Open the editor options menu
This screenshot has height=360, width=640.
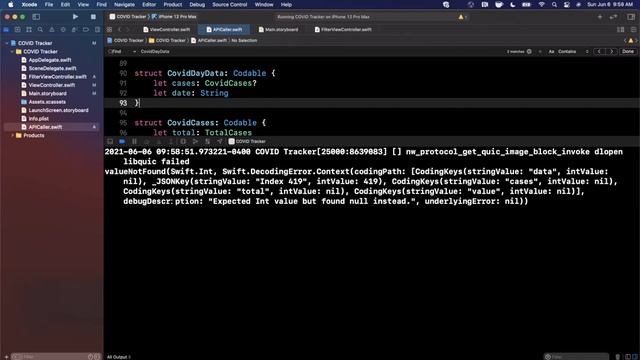pos(620,30)
